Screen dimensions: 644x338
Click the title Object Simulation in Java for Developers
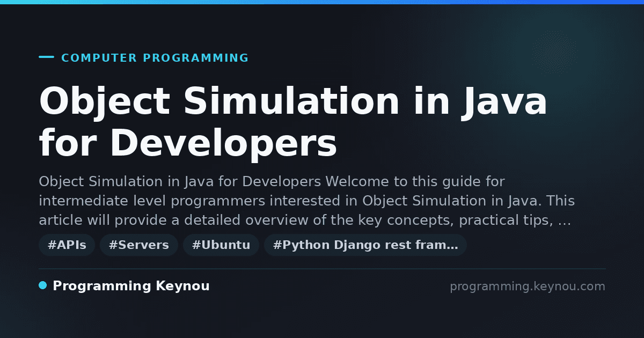294,123
